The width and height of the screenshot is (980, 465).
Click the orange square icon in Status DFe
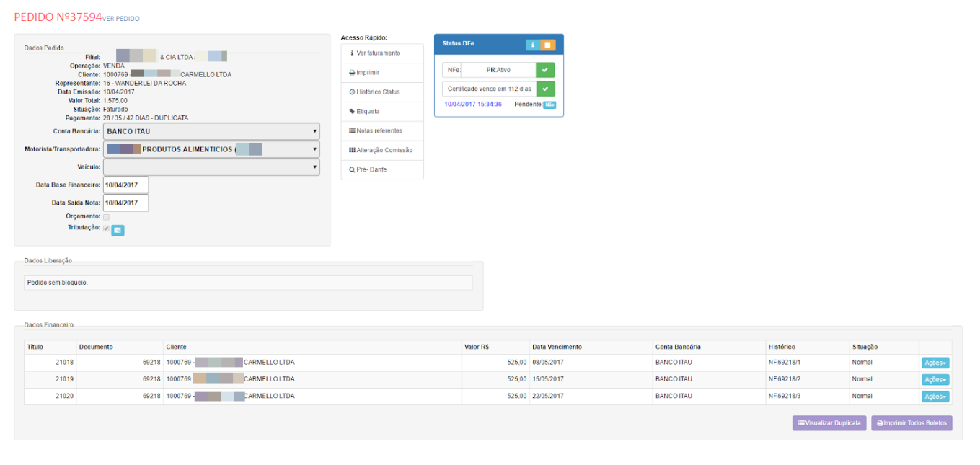548,45
